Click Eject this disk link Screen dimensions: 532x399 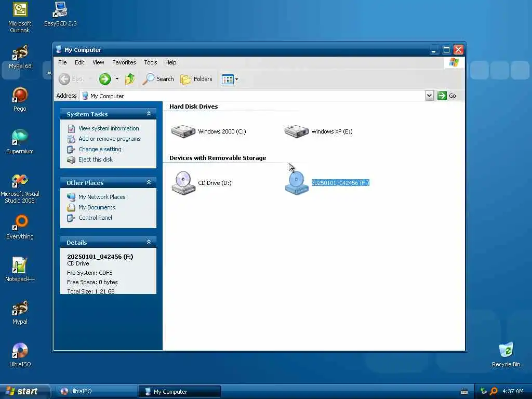pos(96,159)
